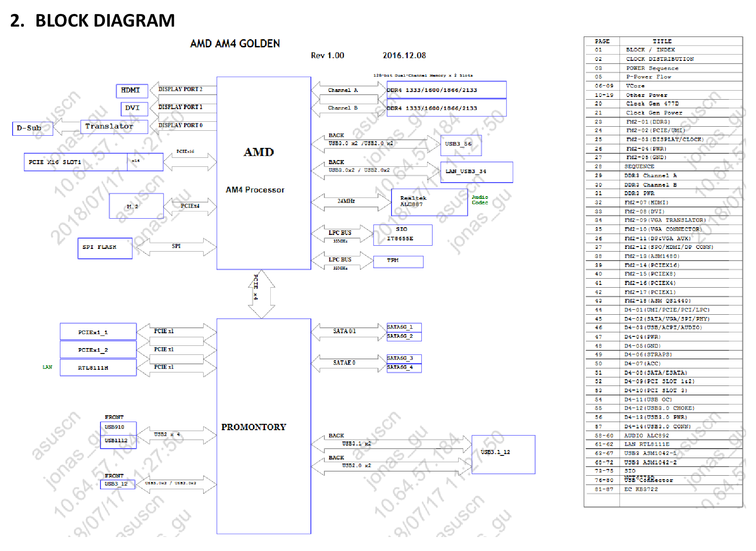Click the 24MHz arrow label
The width and height of the screenshot is (756, 551).
[x=346, y=201]
